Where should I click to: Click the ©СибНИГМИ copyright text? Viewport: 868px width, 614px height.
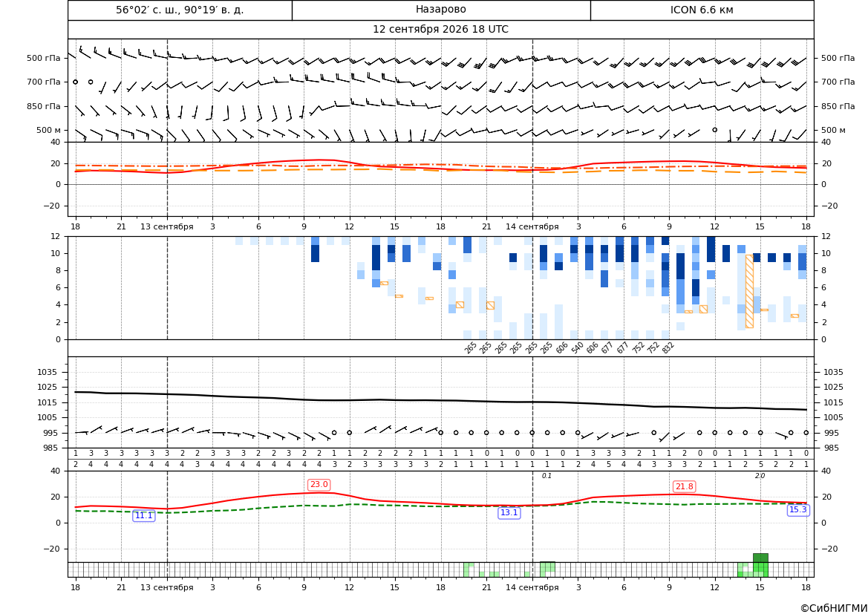[834, 608]
